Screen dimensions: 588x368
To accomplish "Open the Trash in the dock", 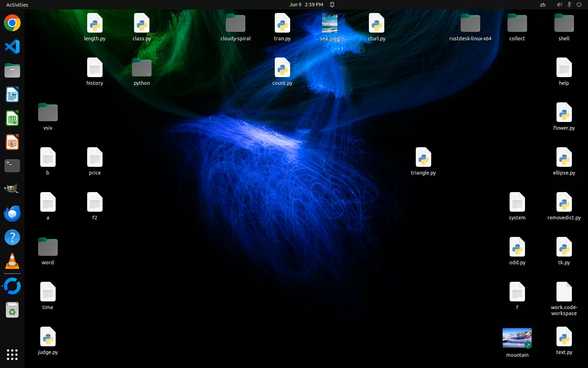I will [12, 310].
